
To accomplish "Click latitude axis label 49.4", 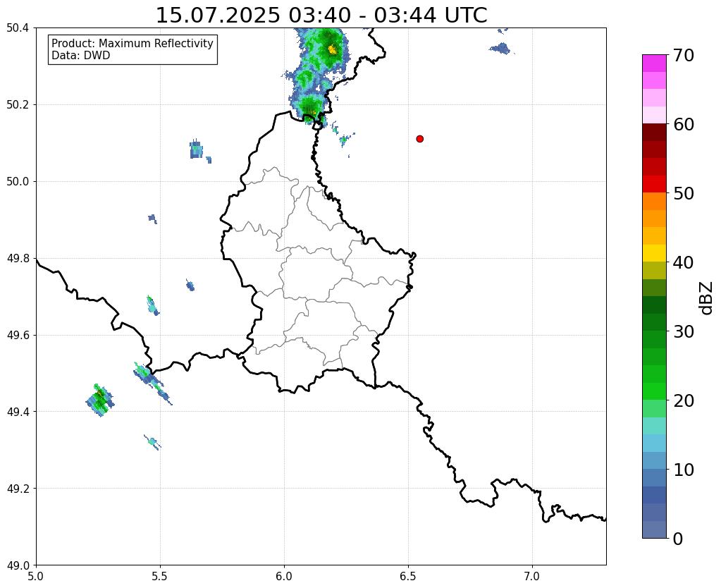I will pyautogui.click(x=18, y=412).
